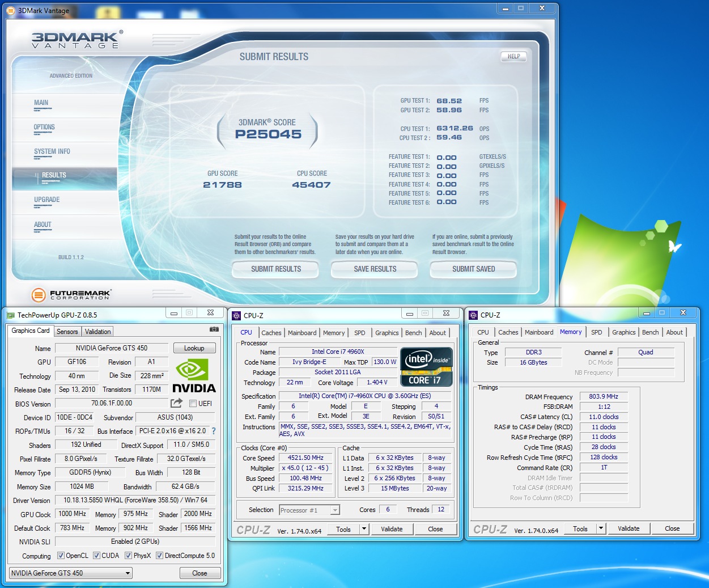The width and height of the screenshot is (709, 588).
Task: Open Mainboard tab in CPU-Z Memory window
Action: (539, 332)
